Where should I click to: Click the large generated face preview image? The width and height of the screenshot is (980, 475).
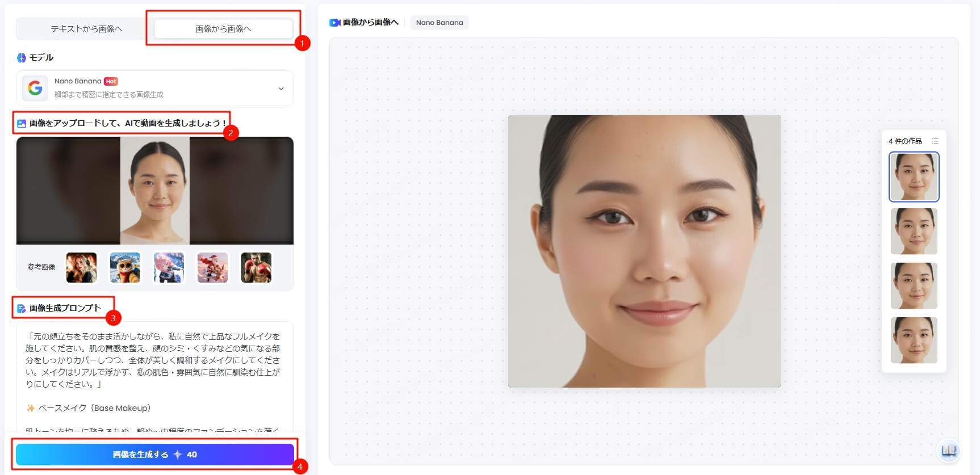coord(644,251)
